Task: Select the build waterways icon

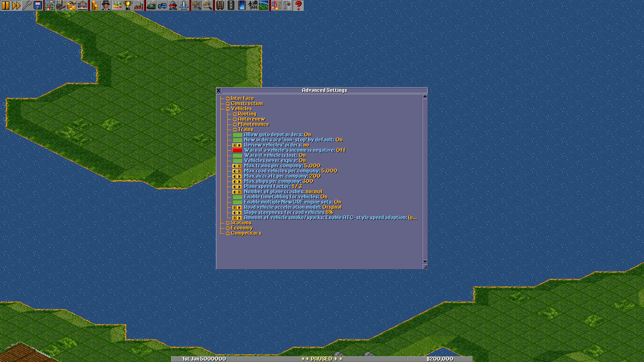Action: click(241, 6)
